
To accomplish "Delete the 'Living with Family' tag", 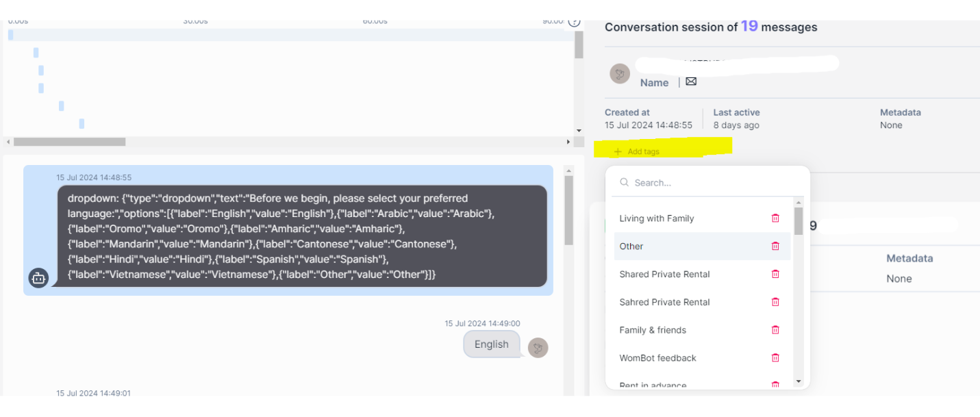I will pos(775,218).
